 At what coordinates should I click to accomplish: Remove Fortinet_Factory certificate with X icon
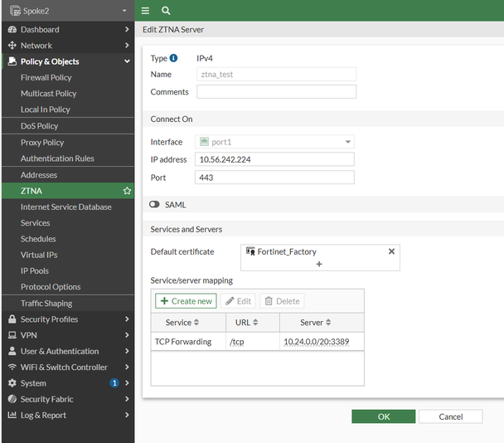(391, 251)
